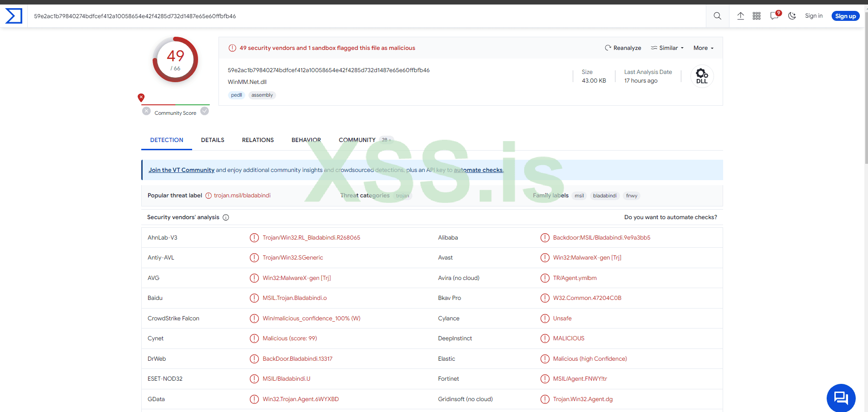Click the Sign up button
The height and width of the screenshot is (412, 868).
pyautogui.click(x=845, y=16)
